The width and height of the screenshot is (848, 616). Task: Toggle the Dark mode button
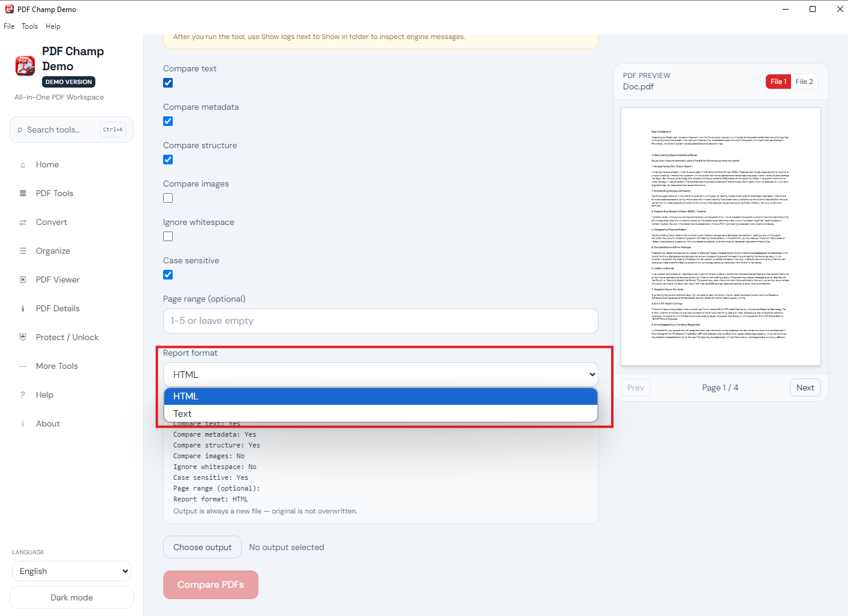point(72,597)
